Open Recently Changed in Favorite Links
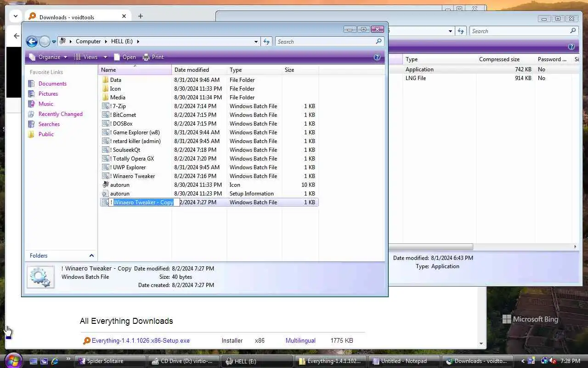 (60, 114)
